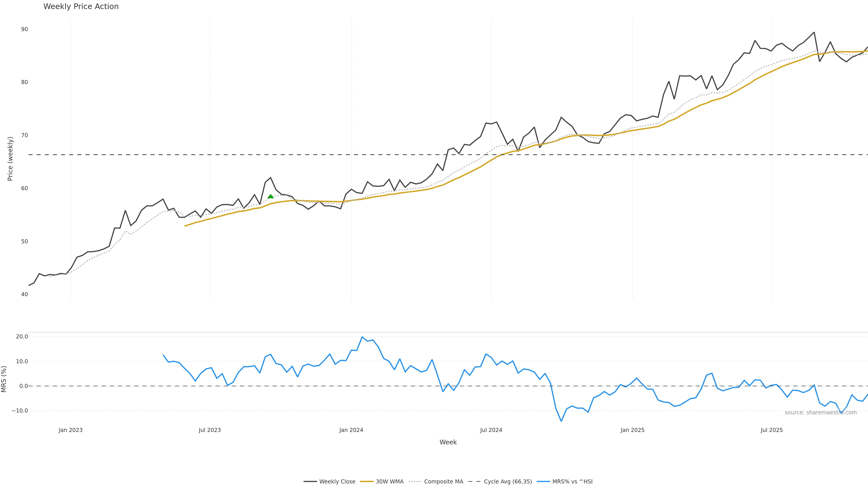Select the Jul 2024 x-axis label
The image size is (868, 488).
tap(491, 430)
